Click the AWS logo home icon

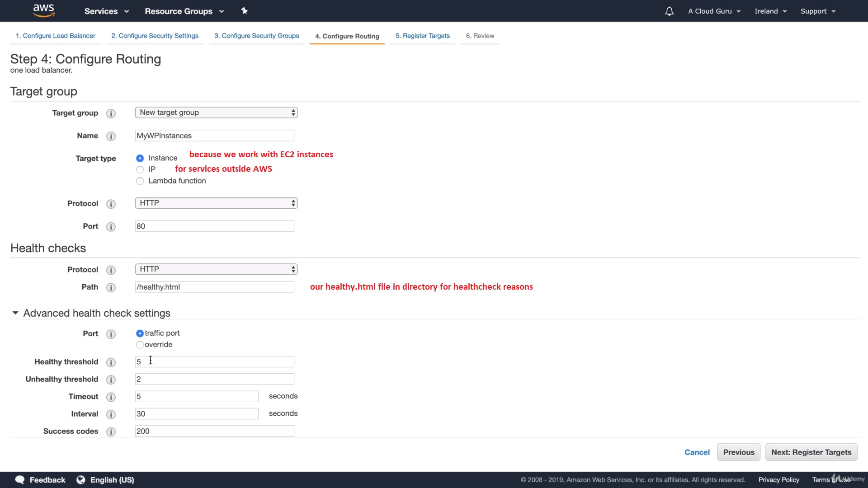44,10
